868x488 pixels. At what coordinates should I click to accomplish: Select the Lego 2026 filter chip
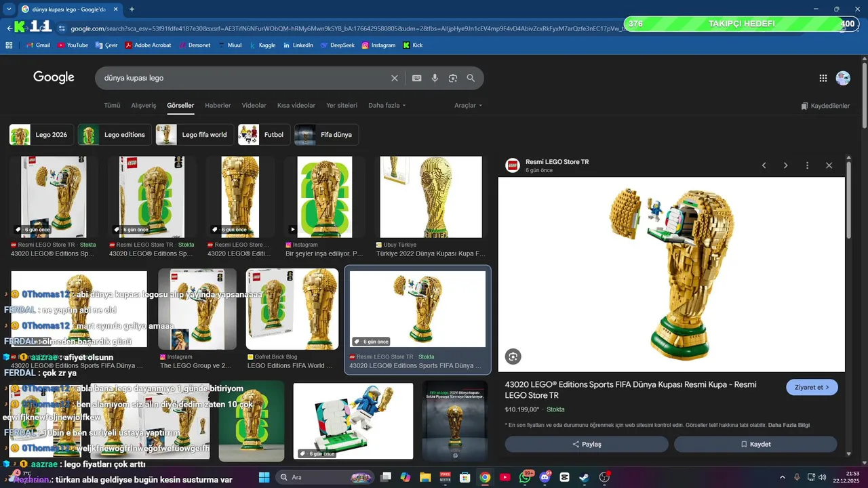[41, 134]
